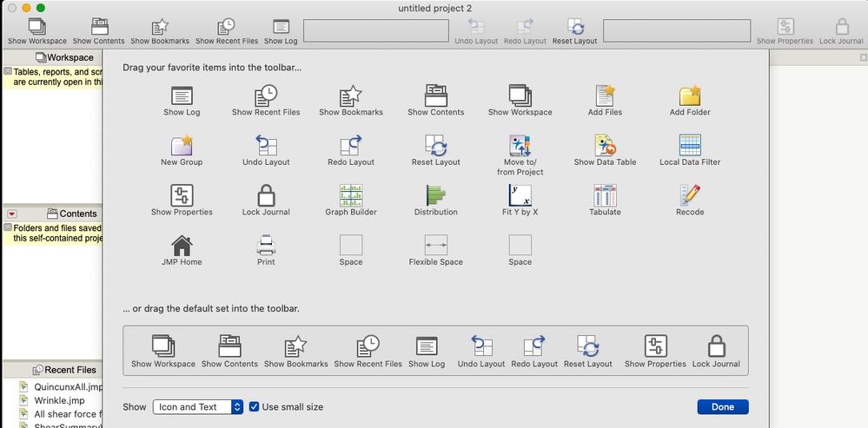Click Show Workspace in the window's top toolbar
The height and width of the screenshot is (428, 868).
tap(37, 31)
